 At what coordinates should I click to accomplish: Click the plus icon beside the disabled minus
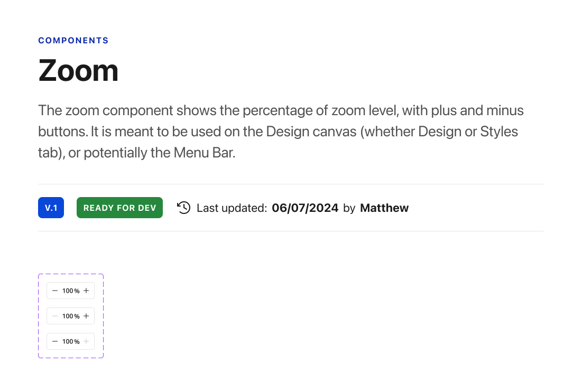(x=86, y=316)
